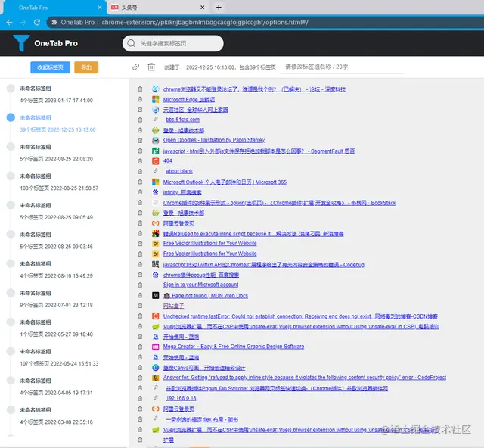Viewport: 484px width, 448px height.
Task: Open the Sign in to your Microsoft account link
Action: (200, 285)
